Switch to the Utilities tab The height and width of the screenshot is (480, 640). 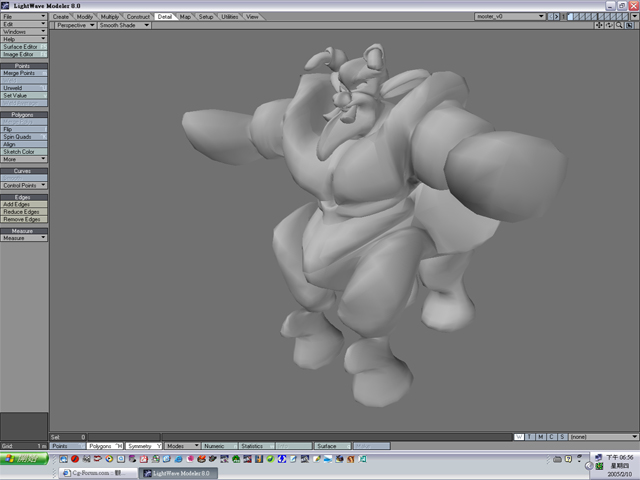click(x=229, y=17)
